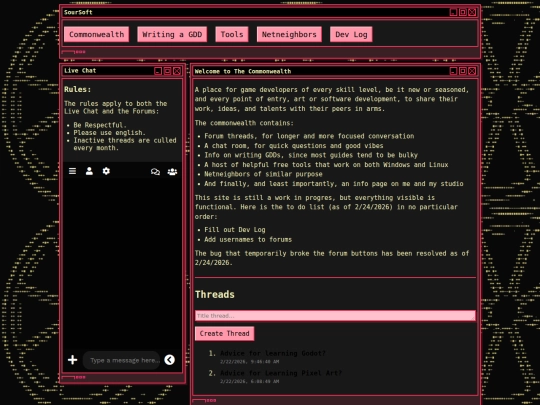Maximize the Live Chat window
Screen dimensions: 540x405
click(167, 71)
